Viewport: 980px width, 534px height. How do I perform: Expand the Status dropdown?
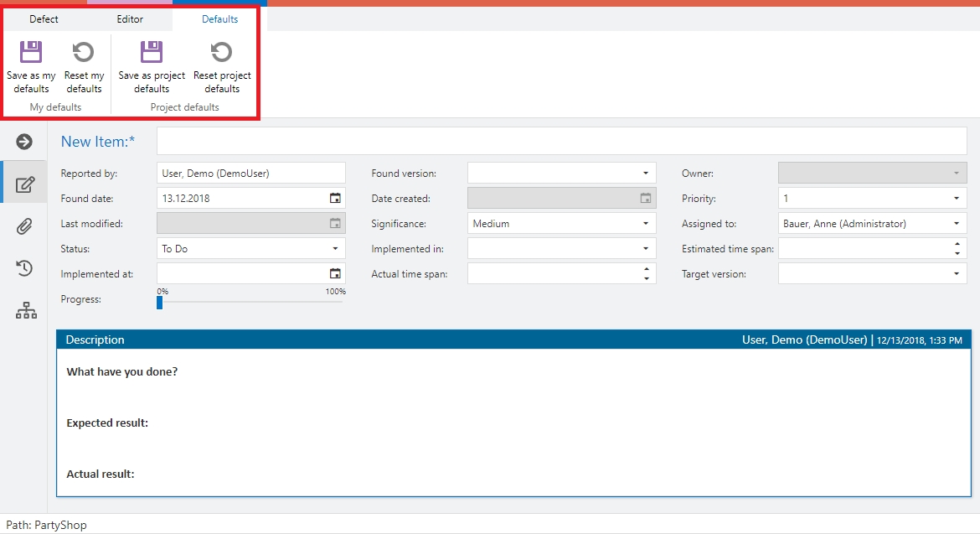tap(335, 249)
